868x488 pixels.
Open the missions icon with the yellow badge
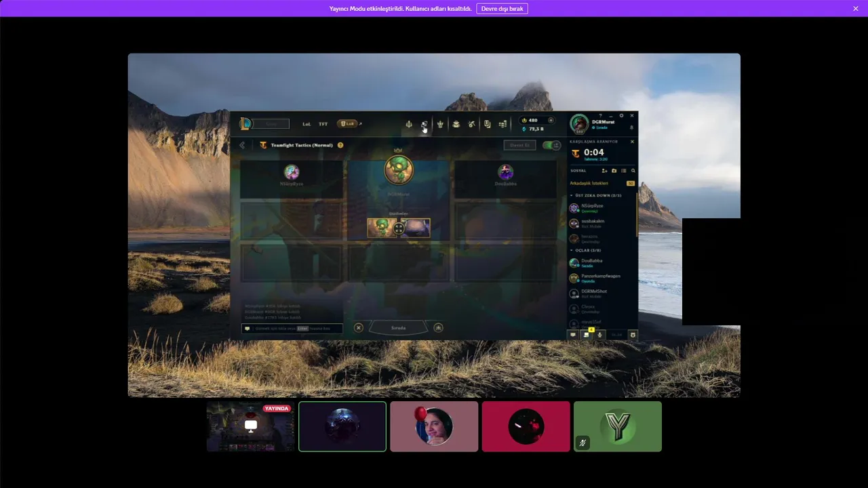tap(587, 334)
